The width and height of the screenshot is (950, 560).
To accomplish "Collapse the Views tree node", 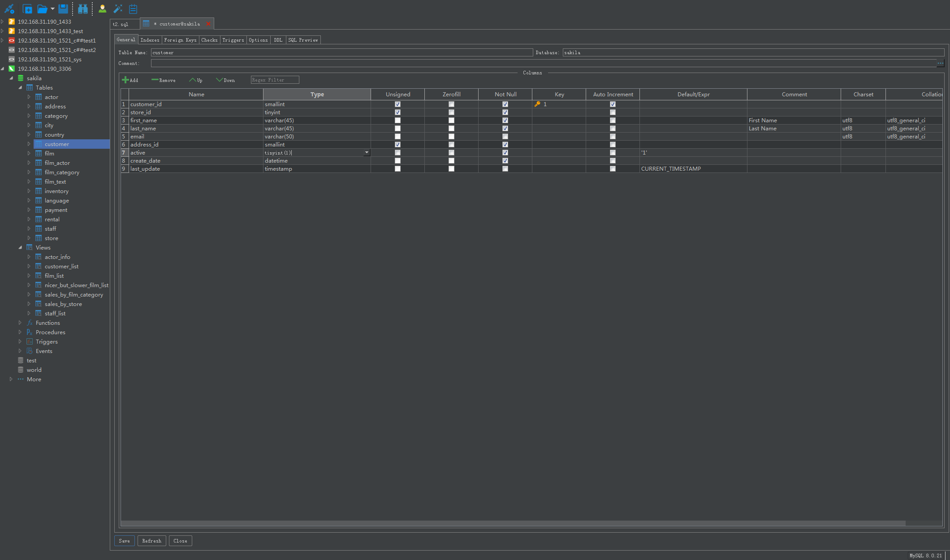I will [x=20, y=248].
